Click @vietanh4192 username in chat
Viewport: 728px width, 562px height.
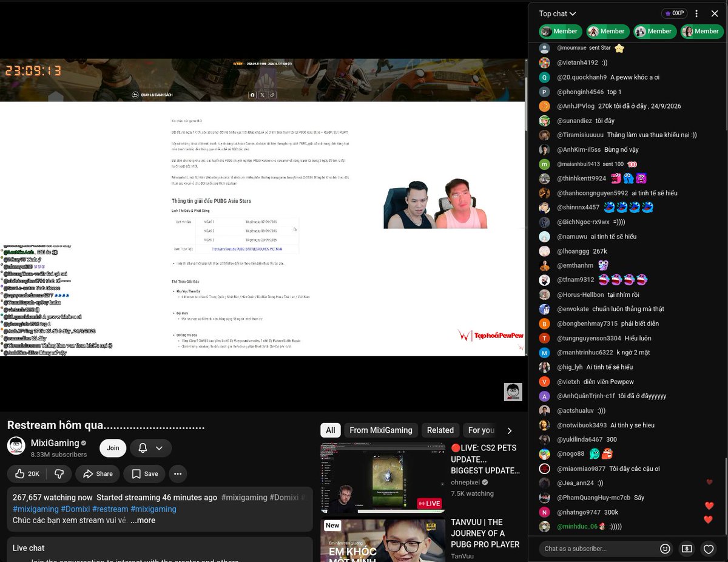tap(577, 63)
